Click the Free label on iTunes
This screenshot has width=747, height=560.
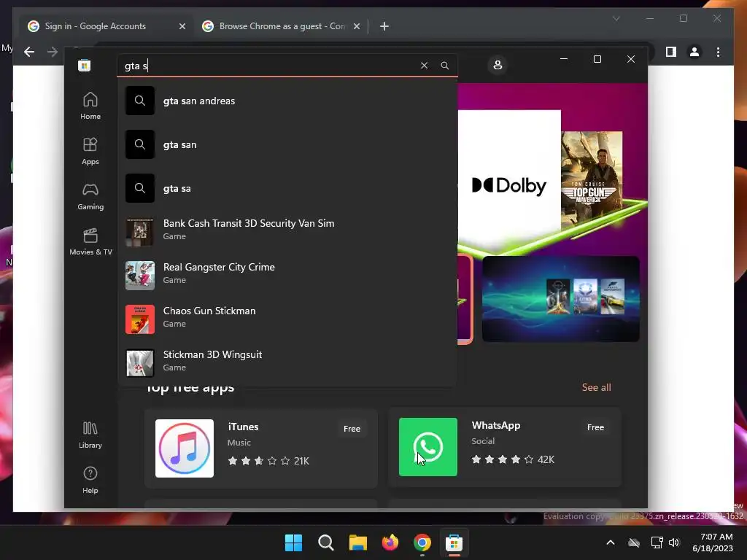point(352,429)
